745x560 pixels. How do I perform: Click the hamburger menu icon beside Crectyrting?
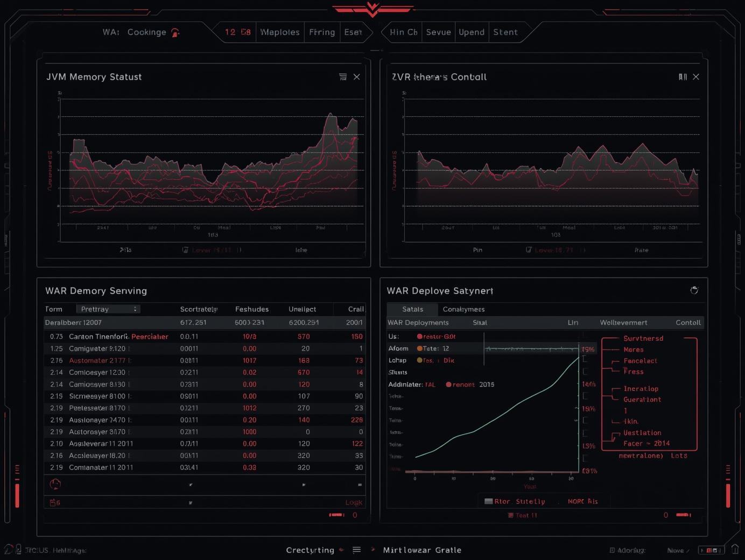[356, 550]
